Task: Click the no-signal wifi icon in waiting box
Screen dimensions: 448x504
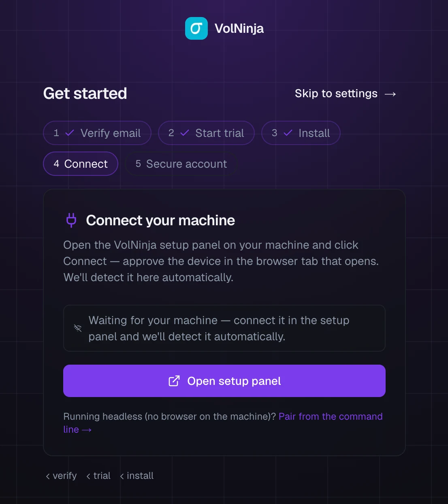Action: (x=78, y=328)
